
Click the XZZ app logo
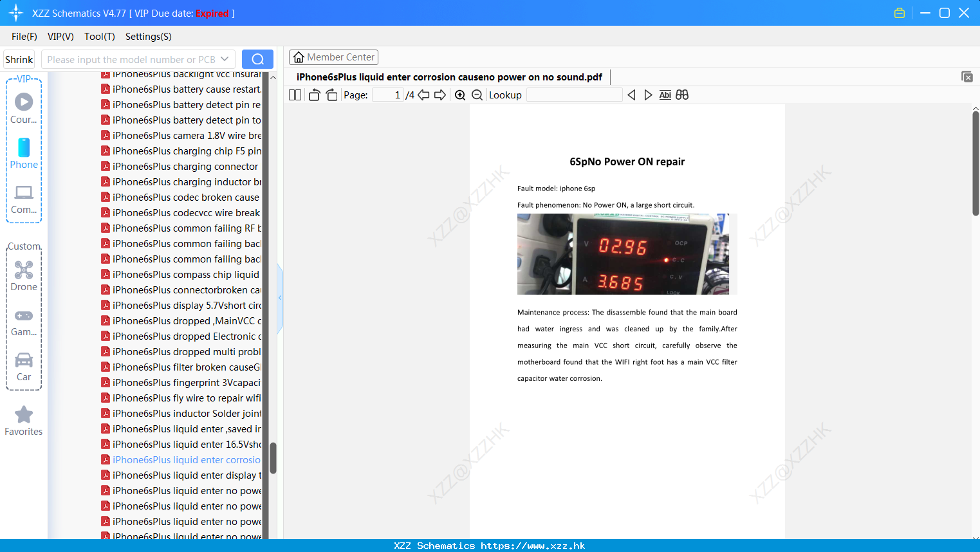[15, 13]
